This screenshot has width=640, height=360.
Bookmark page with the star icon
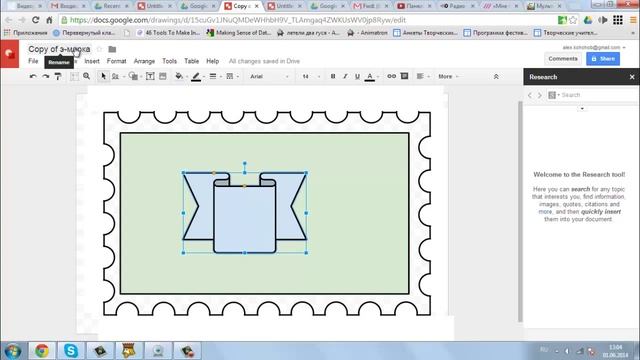[x=573, y=20]
